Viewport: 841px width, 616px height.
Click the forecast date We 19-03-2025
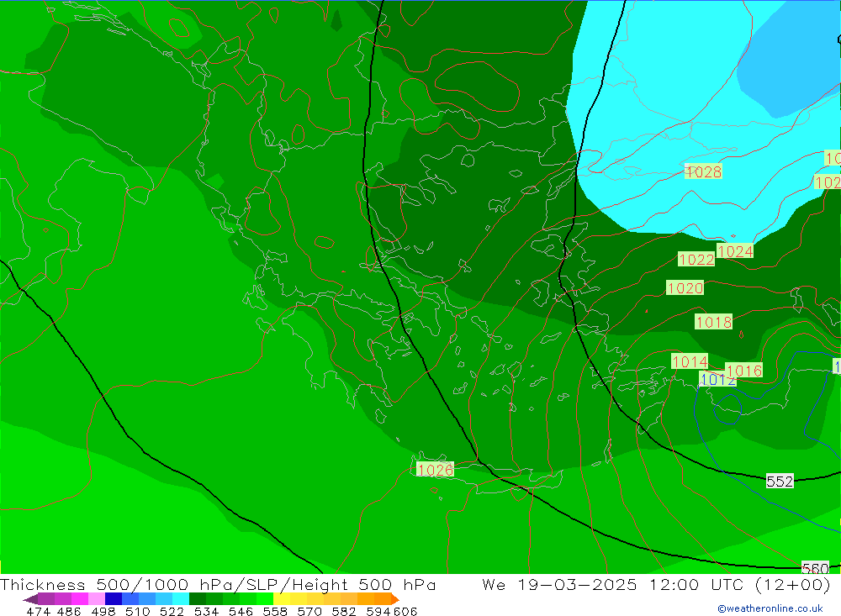point(559,584)
